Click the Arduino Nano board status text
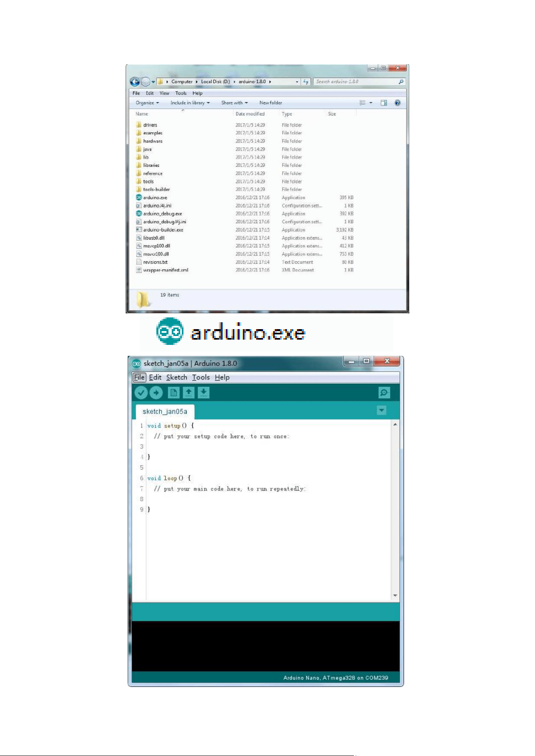The image size is (535, 756). (336, 678)
